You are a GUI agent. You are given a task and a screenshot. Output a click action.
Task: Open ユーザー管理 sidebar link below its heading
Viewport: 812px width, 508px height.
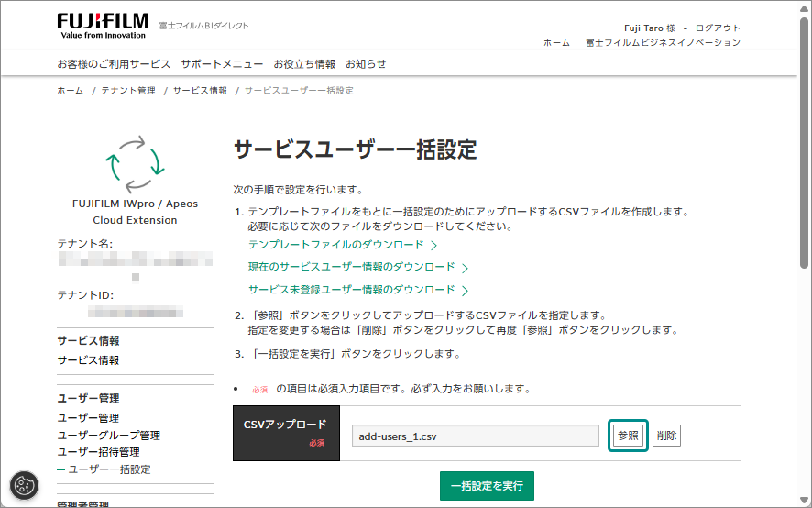click(x=88, y=418)
